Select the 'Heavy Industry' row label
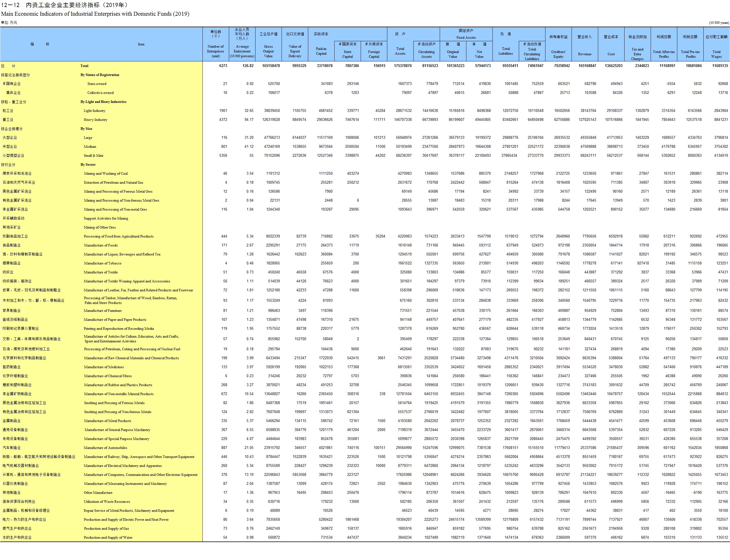 (x=96, y=120)
